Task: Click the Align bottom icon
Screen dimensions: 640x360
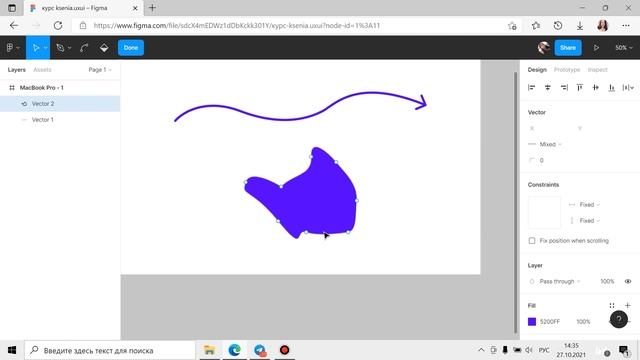Action: click(611, 87)
